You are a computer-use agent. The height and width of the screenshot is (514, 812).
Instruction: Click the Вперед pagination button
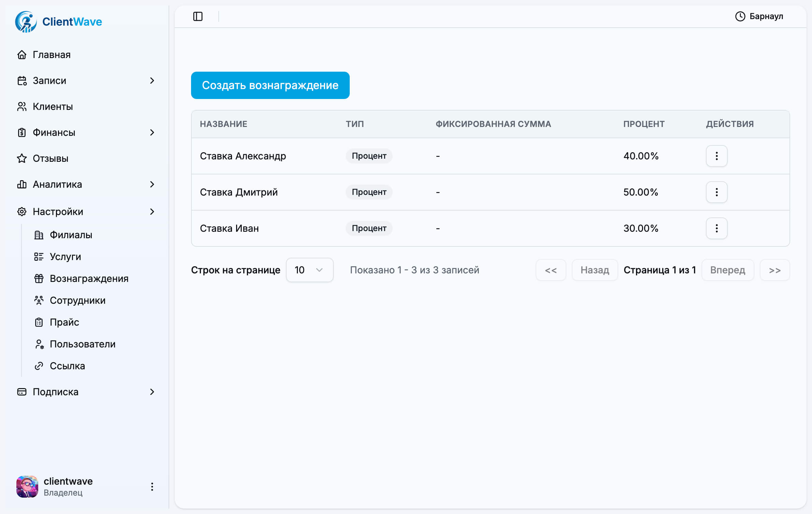coord(727,270)
